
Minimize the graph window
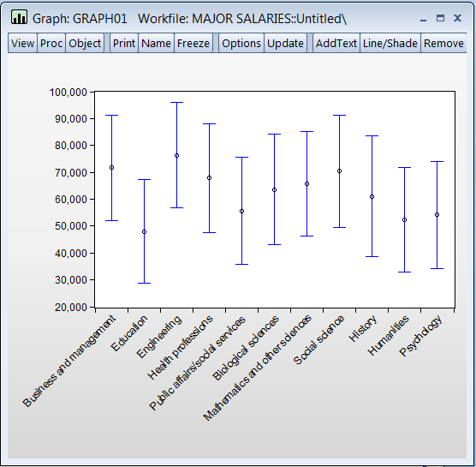point(423,19)
